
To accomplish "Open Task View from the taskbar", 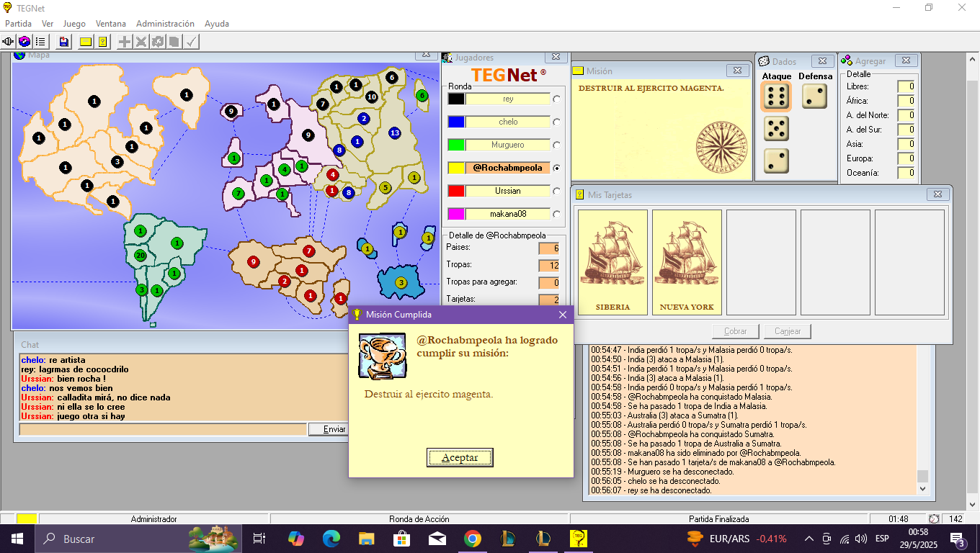I will pyautogui.click(x=259, y=538).
